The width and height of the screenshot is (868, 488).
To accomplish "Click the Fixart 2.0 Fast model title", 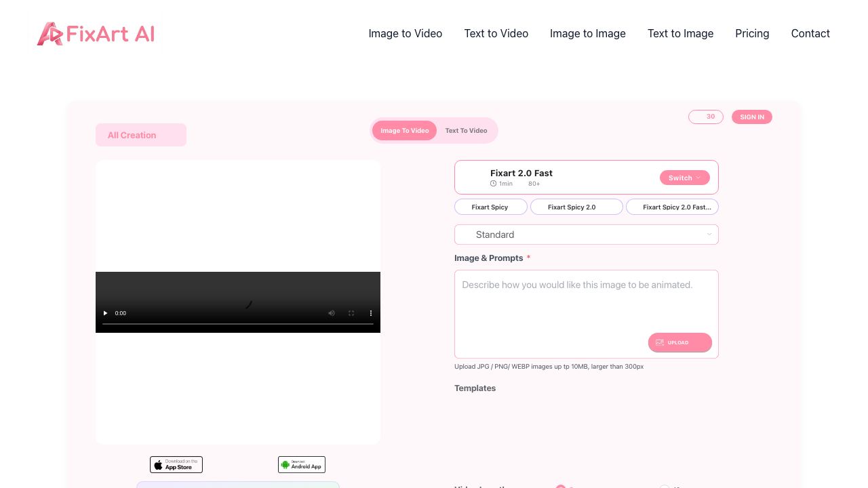I will 521,173.
